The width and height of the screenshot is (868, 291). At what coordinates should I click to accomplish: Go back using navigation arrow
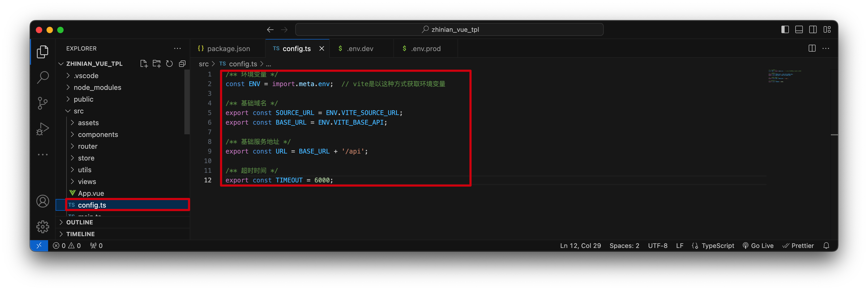(x=270, y=30)
